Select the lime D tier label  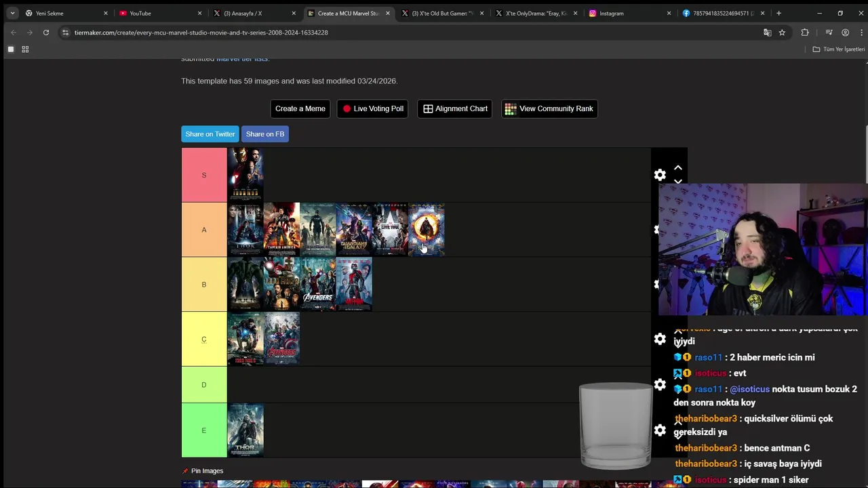point(204,384)
